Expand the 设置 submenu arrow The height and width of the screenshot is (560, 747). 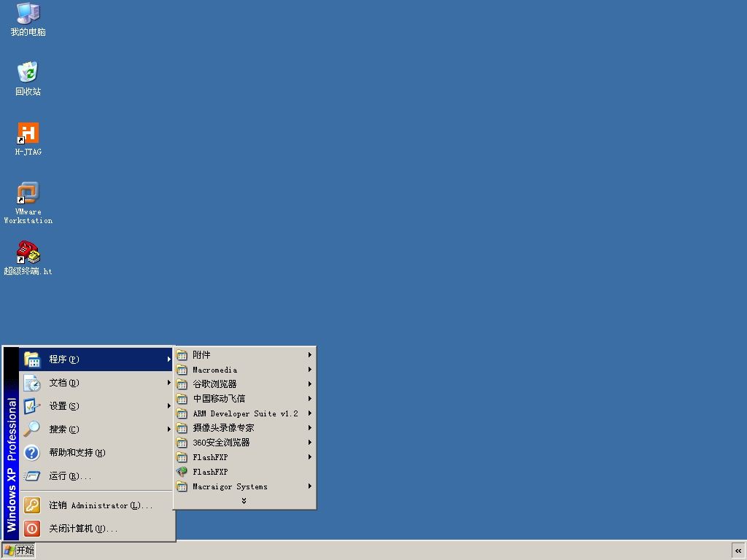point(169,406)
